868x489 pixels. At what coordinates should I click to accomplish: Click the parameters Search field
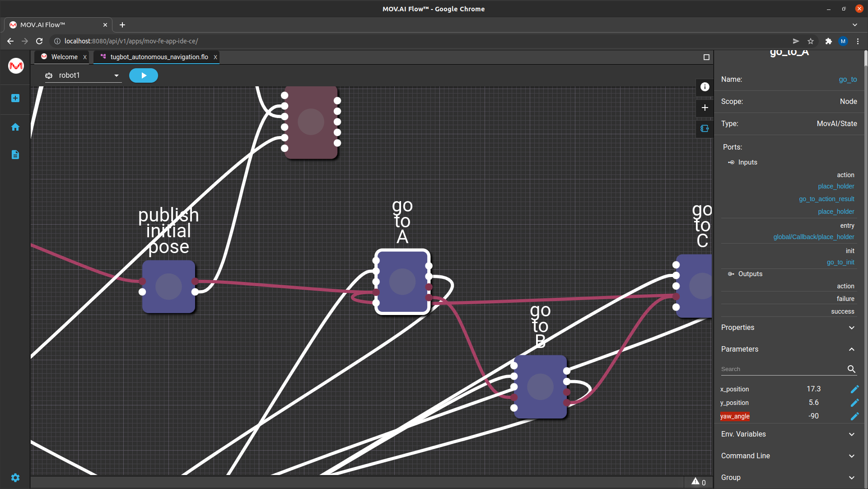[x=783, y=369]
